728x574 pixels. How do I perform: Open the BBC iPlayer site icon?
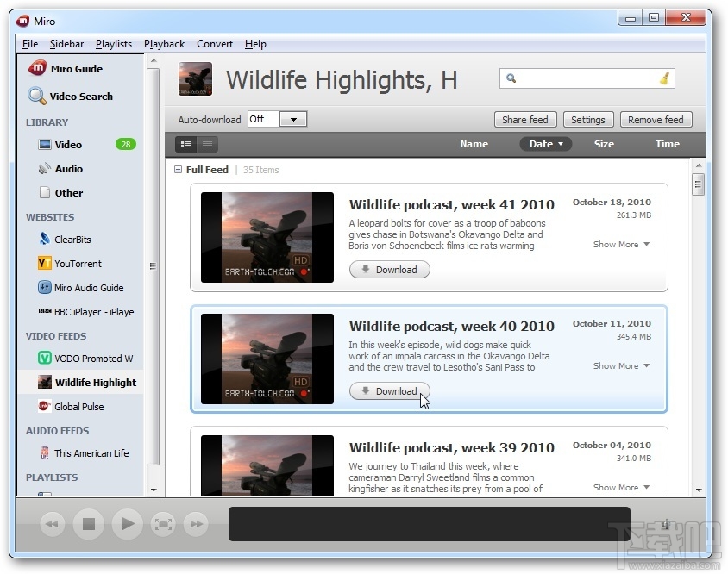point(45,311)
